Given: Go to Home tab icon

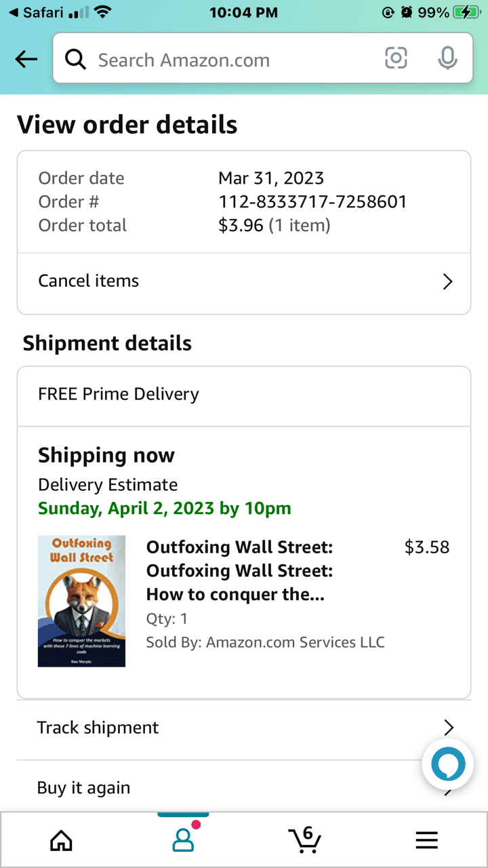Looking at the screenshot, I should click(61, 841).
